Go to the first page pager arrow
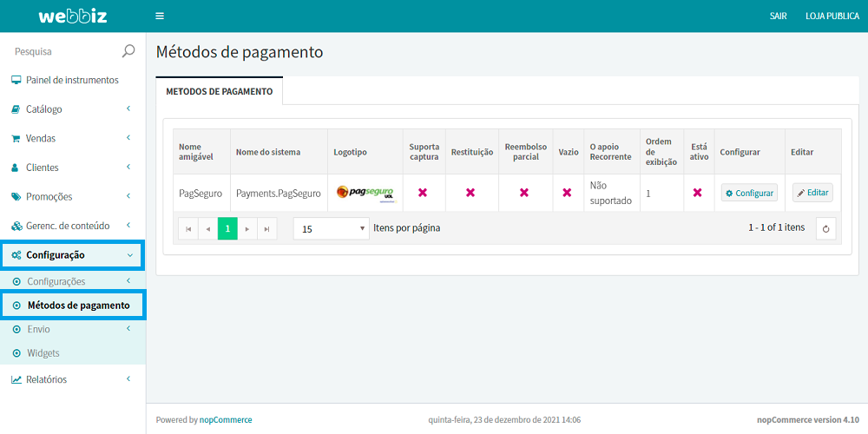The image size is (868, 434). click(187, 229)
